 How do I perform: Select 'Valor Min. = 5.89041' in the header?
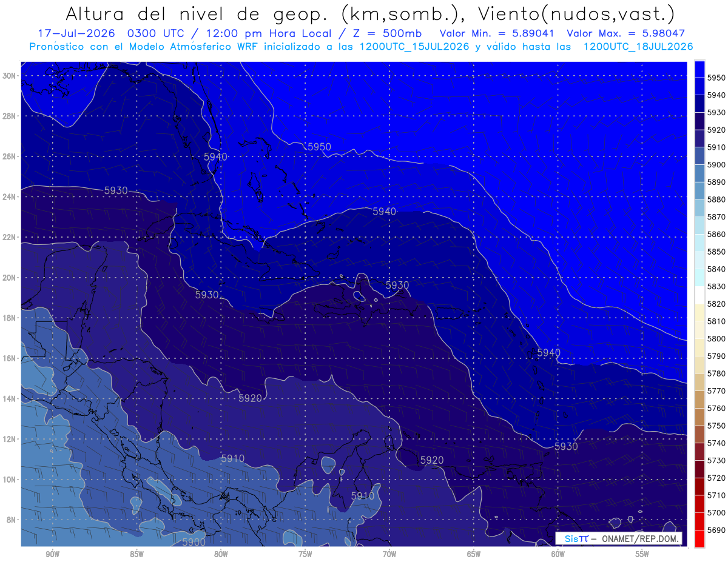click(497, 34)
